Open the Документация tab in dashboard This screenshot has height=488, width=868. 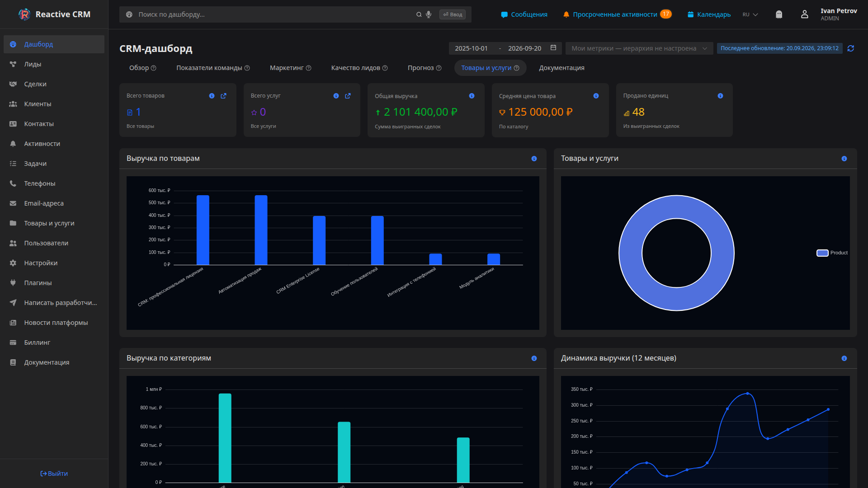[561, 68]
